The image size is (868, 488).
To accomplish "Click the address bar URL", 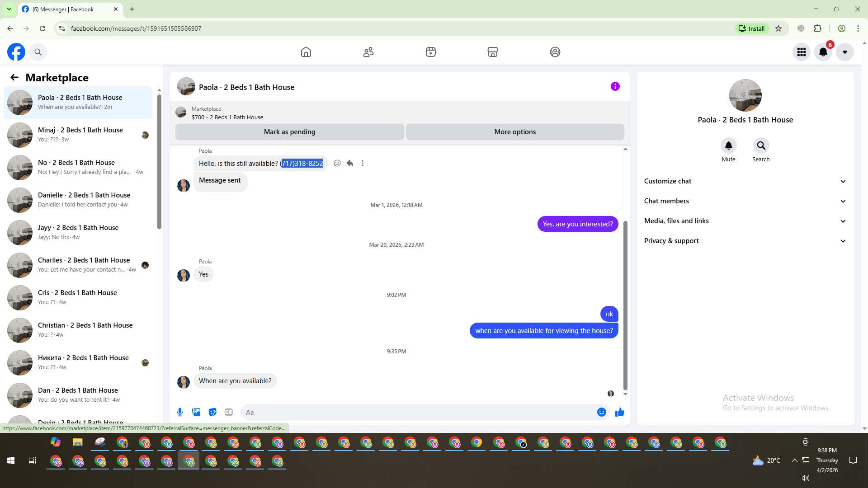I will coord(136,28).
